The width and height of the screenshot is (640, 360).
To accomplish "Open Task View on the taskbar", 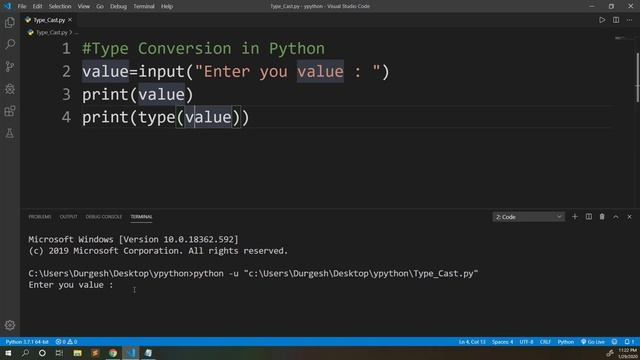I will [x=59, y=353].
